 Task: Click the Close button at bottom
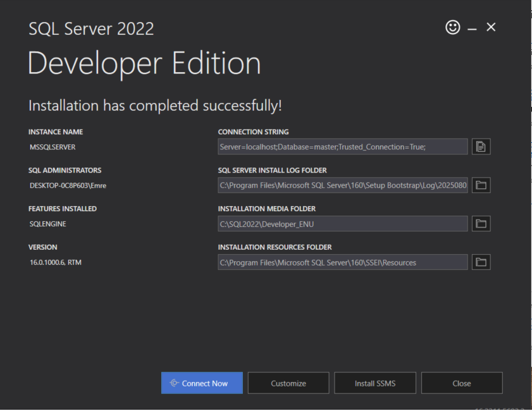tap(462, 383)
